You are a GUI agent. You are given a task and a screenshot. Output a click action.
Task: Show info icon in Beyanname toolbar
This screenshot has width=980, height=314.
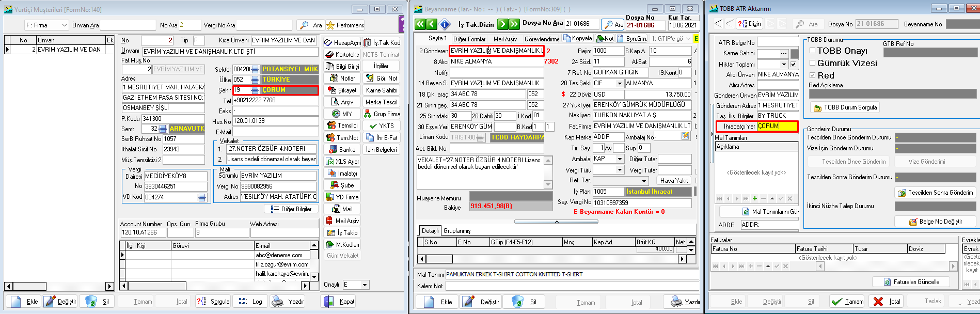pyautogui.click(x=445, y=24)
